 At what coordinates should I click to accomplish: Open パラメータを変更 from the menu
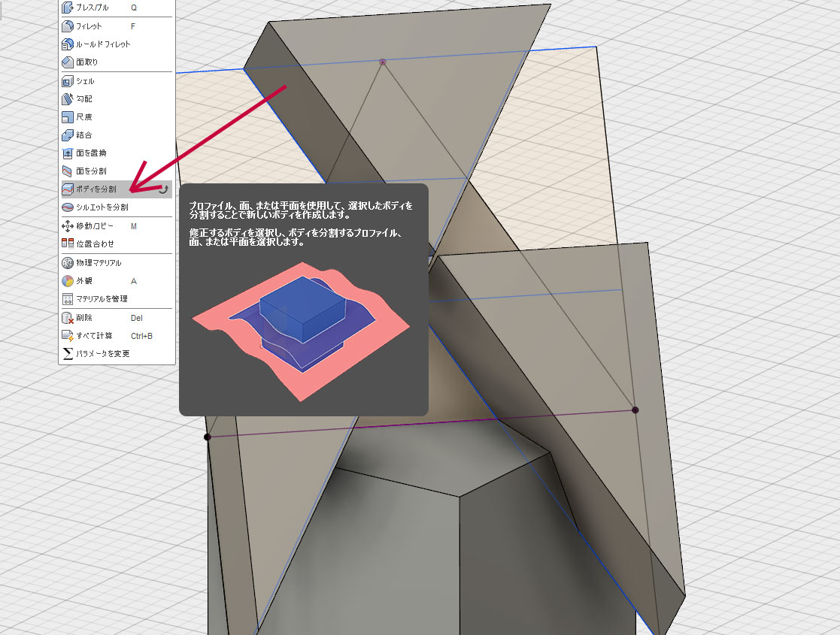(102, 354)
